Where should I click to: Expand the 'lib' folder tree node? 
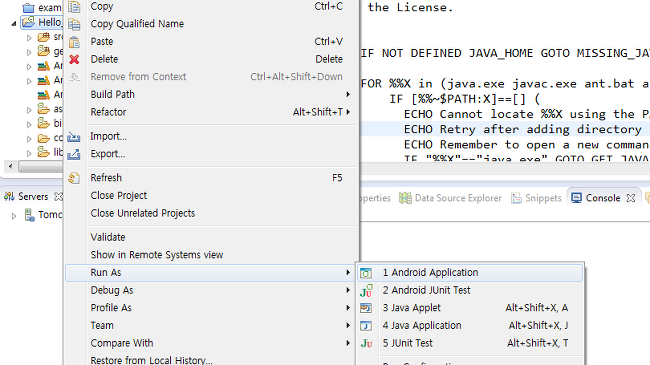[29, 153]
